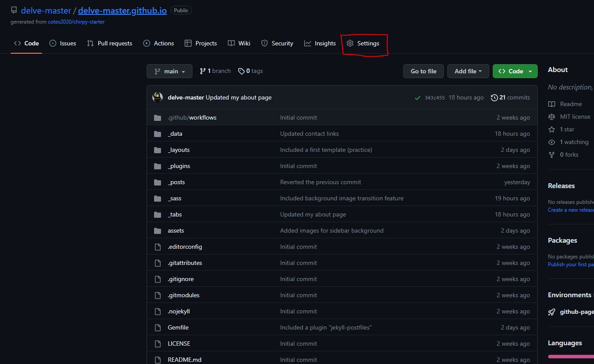Screen dimensions: 594x364
Task: Open the main branch dropdown
Action: [169, 71]
